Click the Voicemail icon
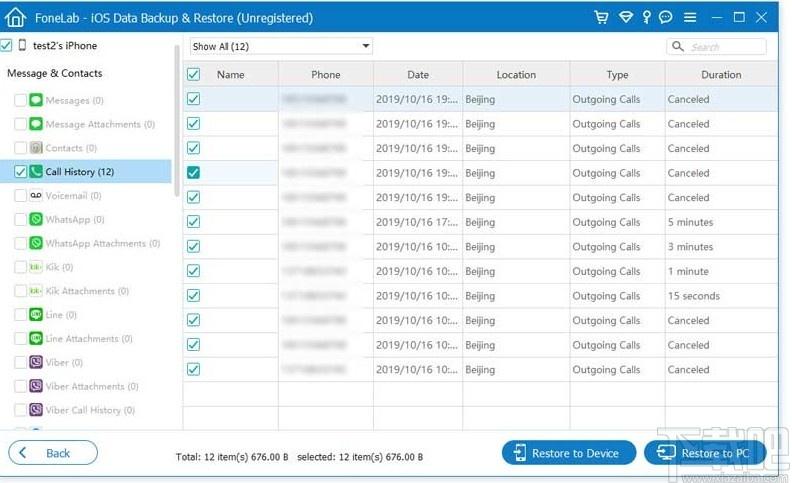Screen dimensions: 792x483 click(36, 195)
